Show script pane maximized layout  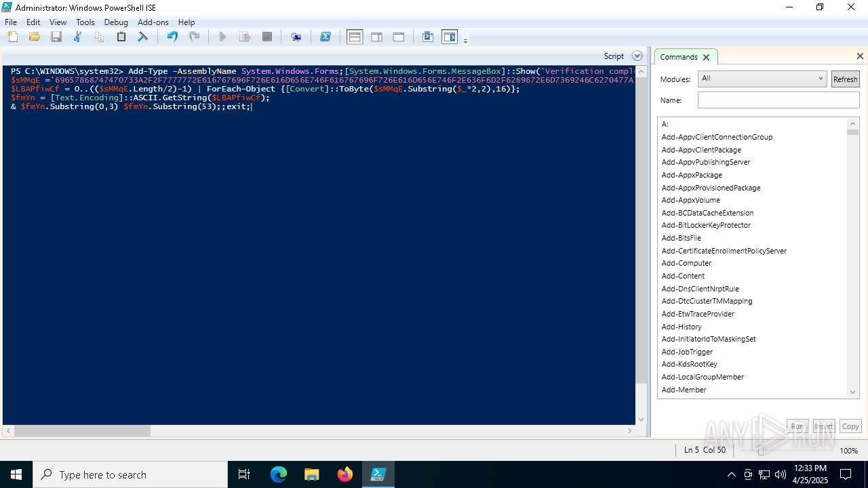click(x=399, y=37)
